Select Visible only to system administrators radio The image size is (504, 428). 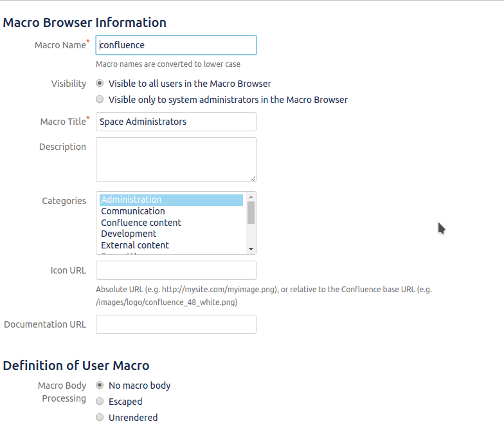click(x=100, y=99)
